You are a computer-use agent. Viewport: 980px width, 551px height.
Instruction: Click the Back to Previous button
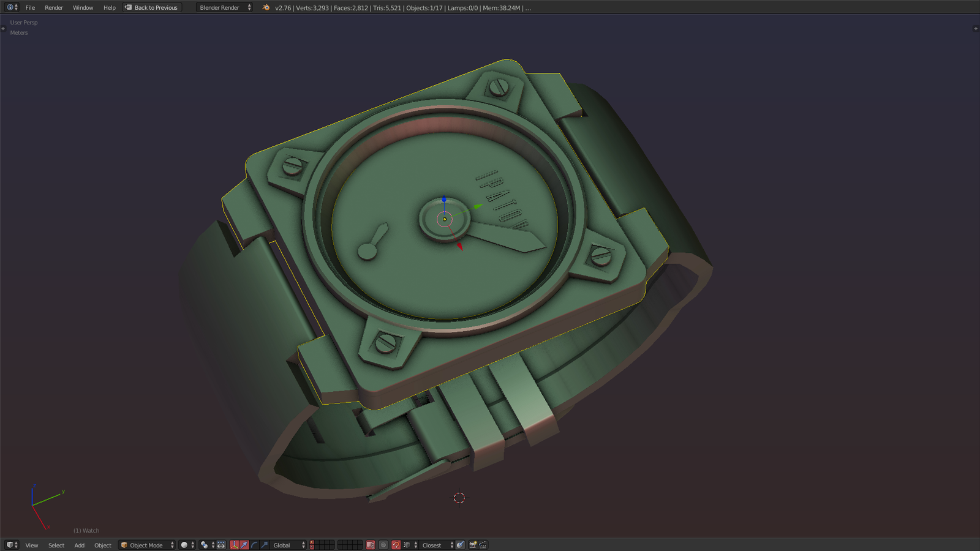click(151, 7)
